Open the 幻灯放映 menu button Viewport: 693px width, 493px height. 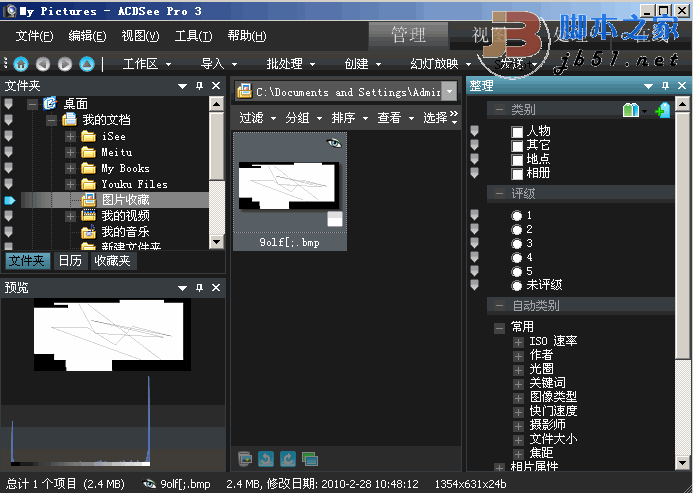click(x=440, y=64)
